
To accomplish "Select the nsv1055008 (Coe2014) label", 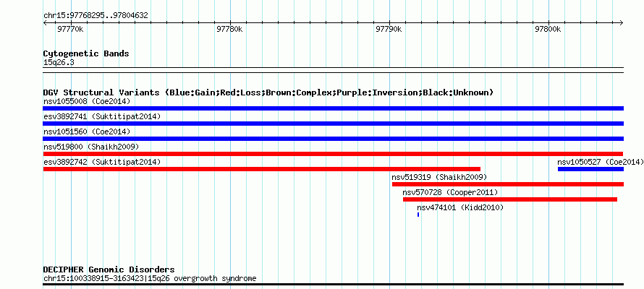I will point(87,101).
